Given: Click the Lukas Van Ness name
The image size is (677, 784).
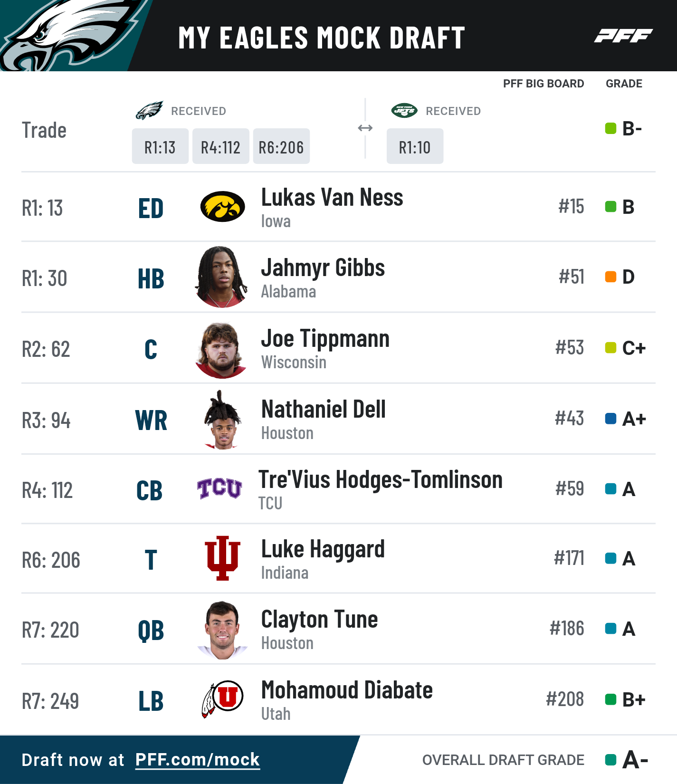Looking at the screenshot, I should click(332, 197).
